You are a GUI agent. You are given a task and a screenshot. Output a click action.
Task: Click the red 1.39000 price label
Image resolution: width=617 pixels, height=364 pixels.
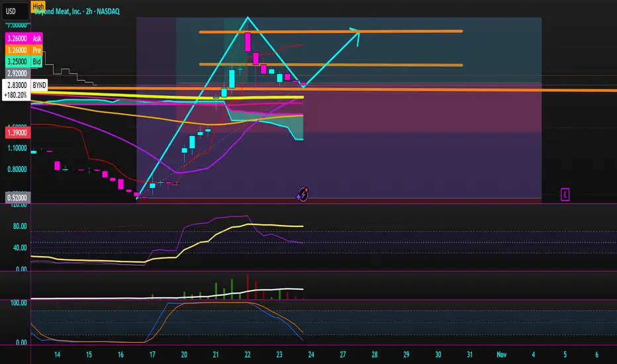coord(17,132)
